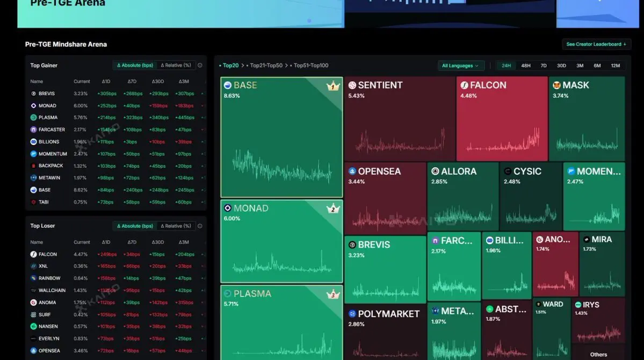Set timeframe to 30D
Image resolution: width=644 pixels, height=360 pixels.
[x=561, y=66]
